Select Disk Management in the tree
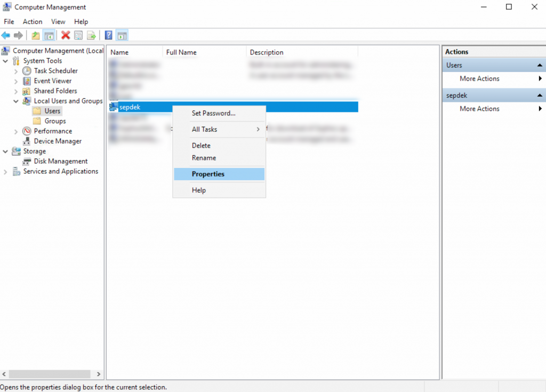 click(61, 161)
